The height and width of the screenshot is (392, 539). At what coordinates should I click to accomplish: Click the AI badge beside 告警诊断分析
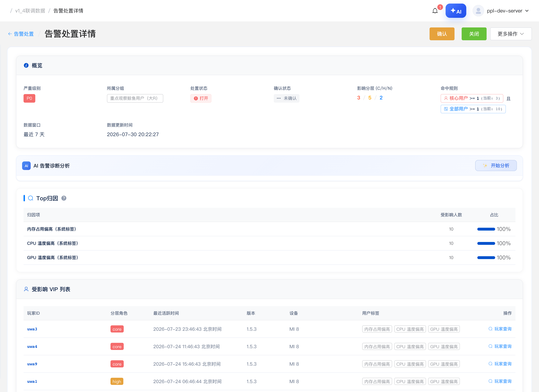[26, 166]
